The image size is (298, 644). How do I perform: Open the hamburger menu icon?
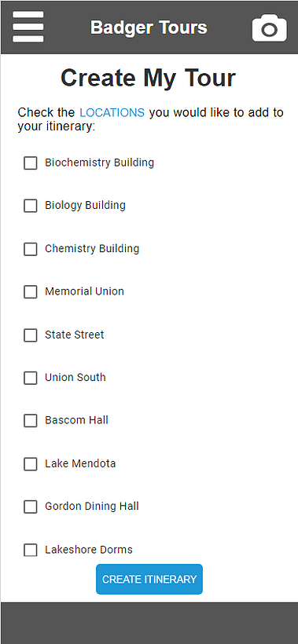(28, 27)
